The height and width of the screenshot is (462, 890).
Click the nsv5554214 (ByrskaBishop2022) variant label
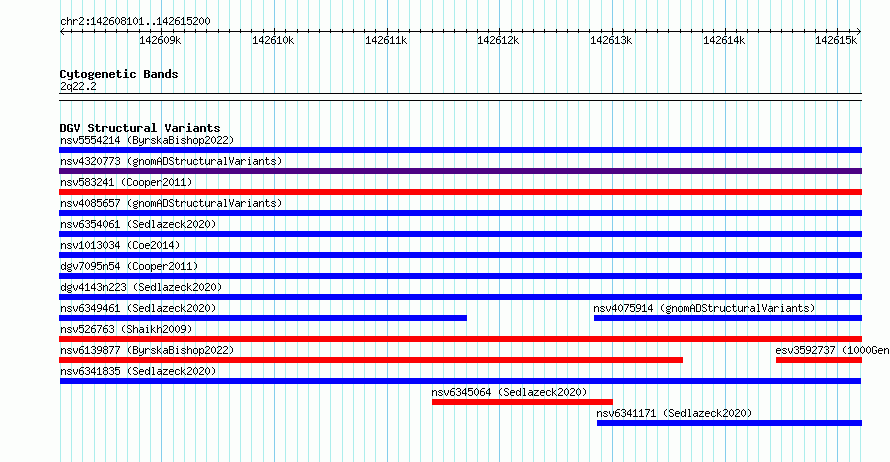tap(147, 140)
